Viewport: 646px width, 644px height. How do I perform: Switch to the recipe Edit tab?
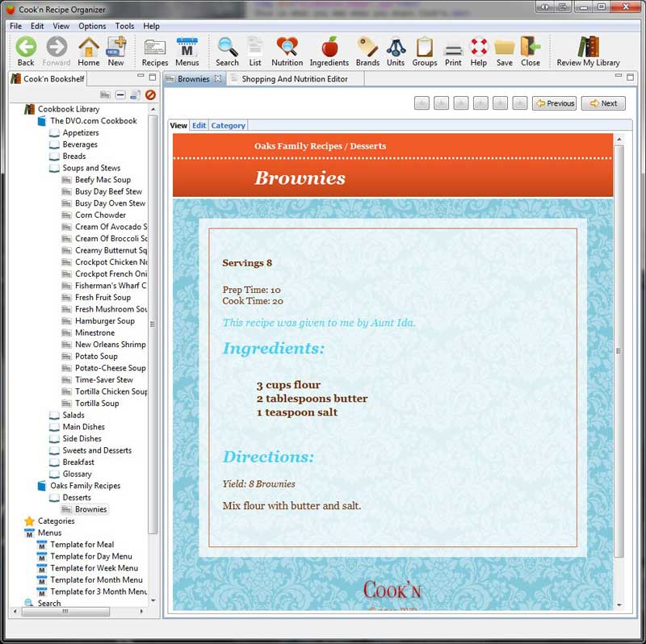pos(199,125)
